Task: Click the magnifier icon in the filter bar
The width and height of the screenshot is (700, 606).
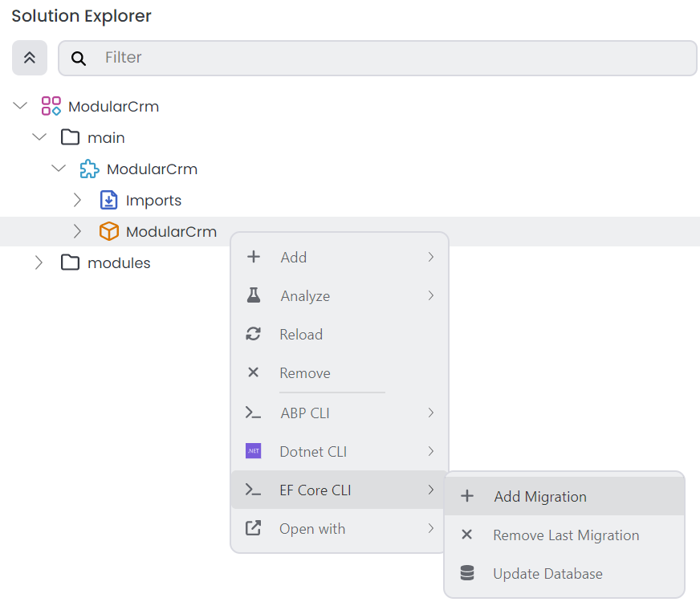Action: coord(78,58)
